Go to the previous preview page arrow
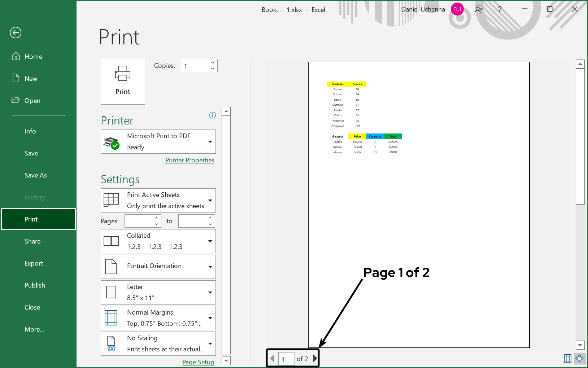Viewport: 588px width, 368px height. [x=273, y=359]
